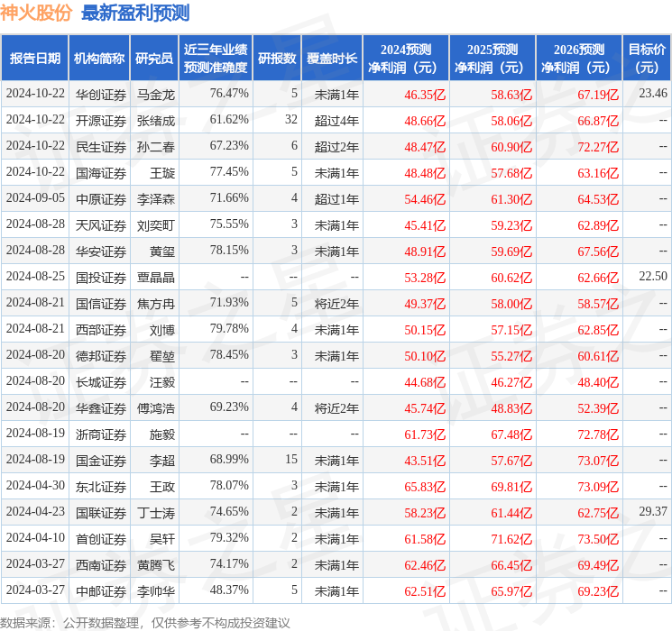Click target price 23.46
The image size is (672, 631).
(x=653, y=93)
